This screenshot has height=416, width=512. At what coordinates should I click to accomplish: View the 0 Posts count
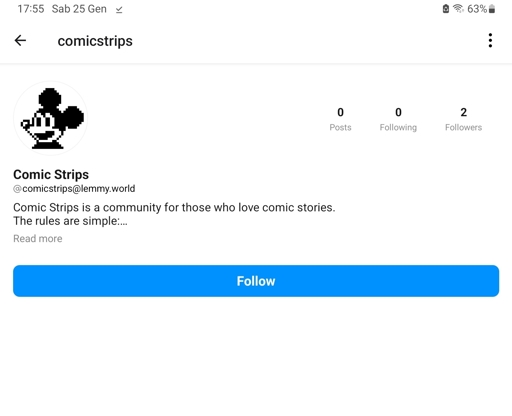[340, 119]
